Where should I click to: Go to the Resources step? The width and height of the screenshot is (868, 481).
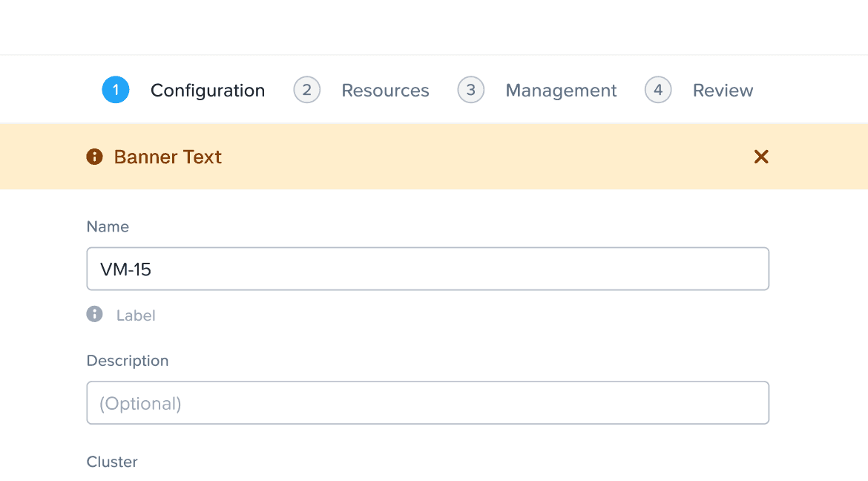click(385, 91)
